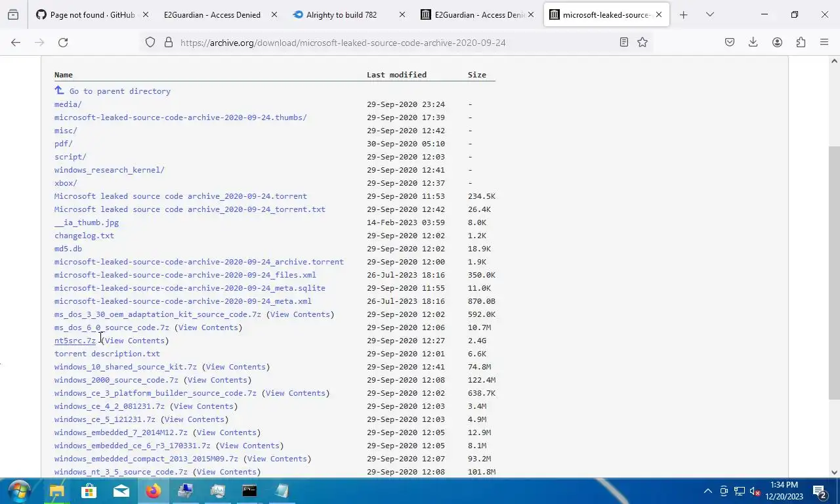Go to parent directory link
The height and width of the screenshot is (504, 840).
pos(119,91)
